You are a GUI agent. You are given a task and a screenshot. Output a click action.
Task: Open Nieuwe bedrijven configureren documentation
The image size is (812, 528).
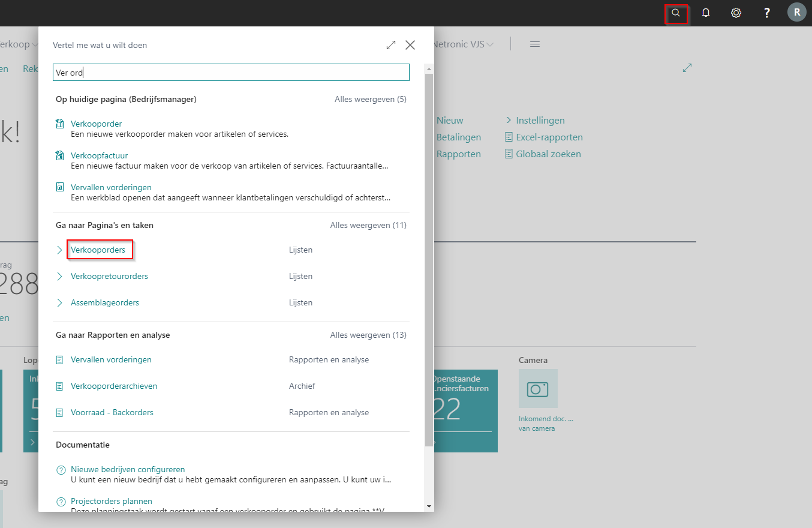[128, 470]
